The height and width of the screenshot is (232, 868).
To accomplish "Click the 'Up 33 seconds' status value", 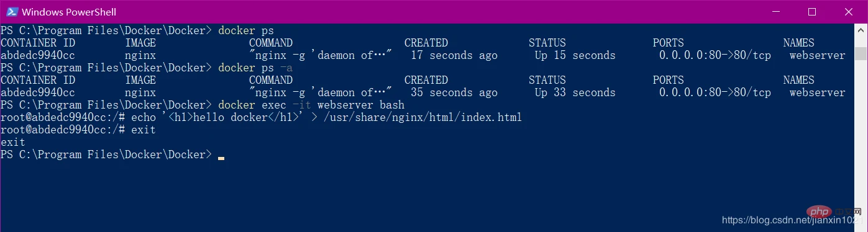I will click(575, 92).
